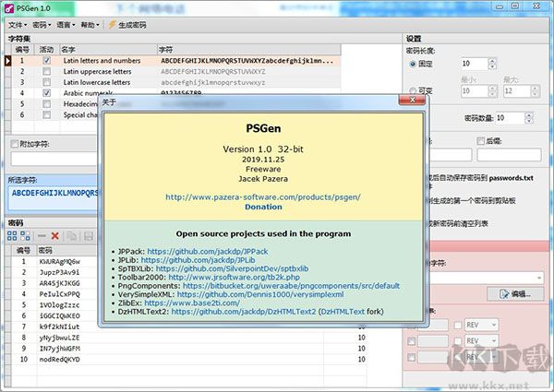Open the JPPack GitHub link
The height and width of the screenshot is (392, 554).
(x=208, y=252)
